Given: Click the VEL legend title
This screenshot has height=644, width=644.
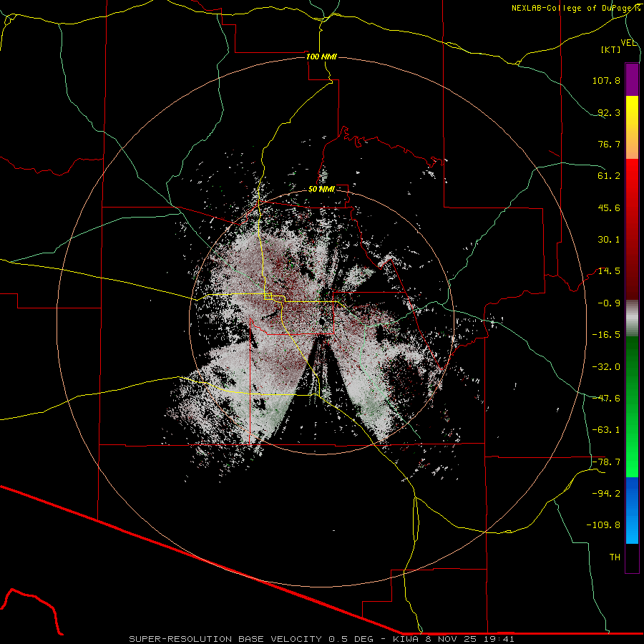Looking at the screenshot, I should [x=628, y=43].
